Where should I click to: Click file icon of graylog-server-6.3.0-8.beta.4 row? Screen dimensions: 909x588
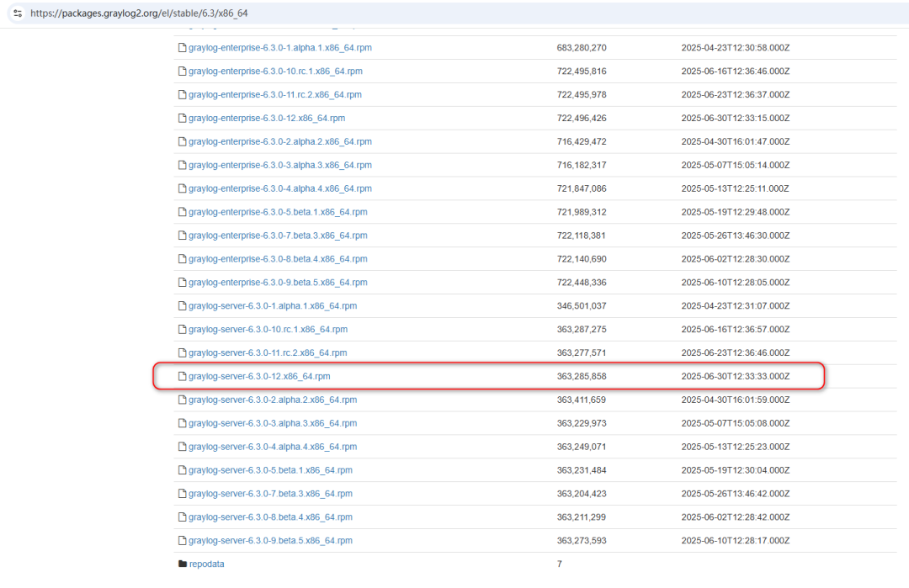182,517
